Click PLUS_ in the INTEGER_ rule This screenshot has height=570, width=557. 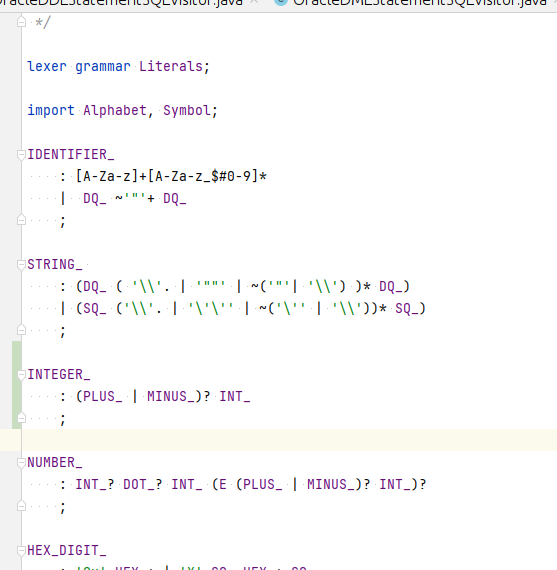tap(103, 397)
